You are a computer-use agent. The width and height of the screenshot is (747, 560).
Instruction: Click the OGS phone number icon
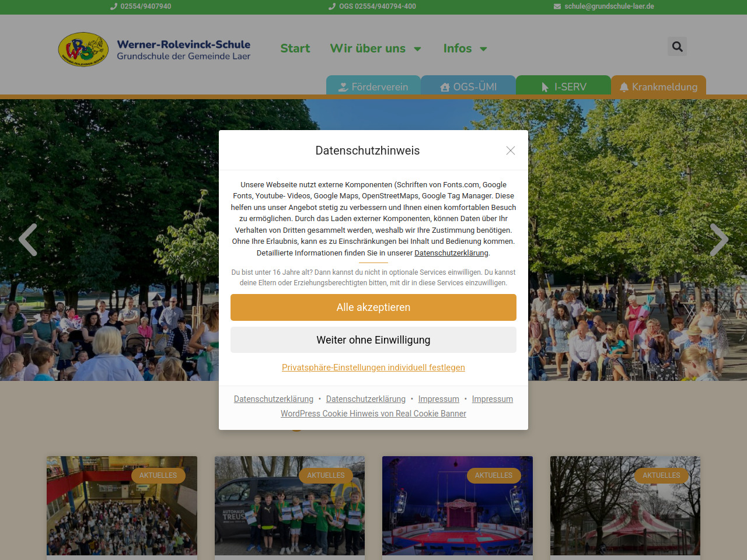pyautogui.click(x=332, y=6)
